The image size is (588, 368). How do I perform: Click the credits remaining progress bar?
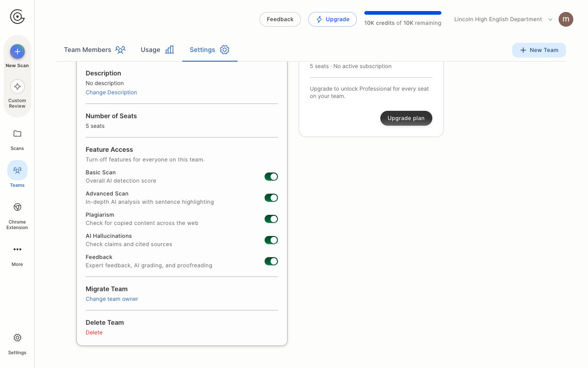[x=403, y=13]
